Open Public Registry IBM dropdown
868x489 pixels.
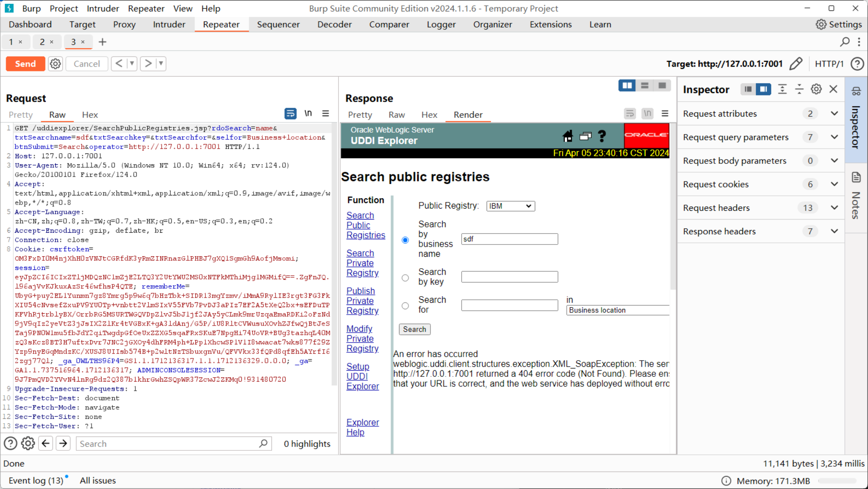[x=511, y=206]
